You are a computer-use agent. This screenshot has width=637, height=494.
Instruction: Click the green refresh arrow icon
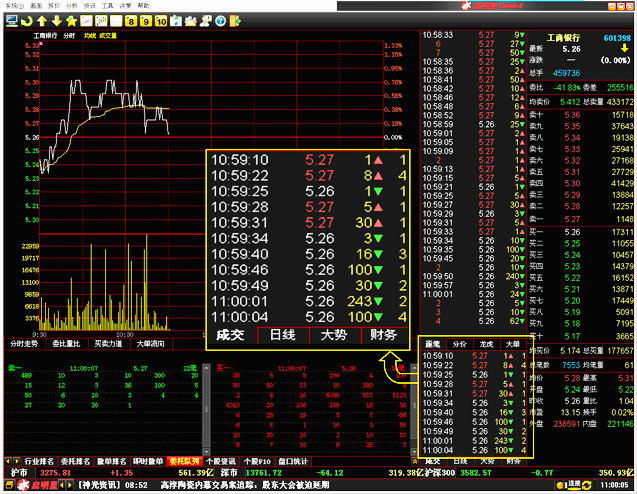24,20
